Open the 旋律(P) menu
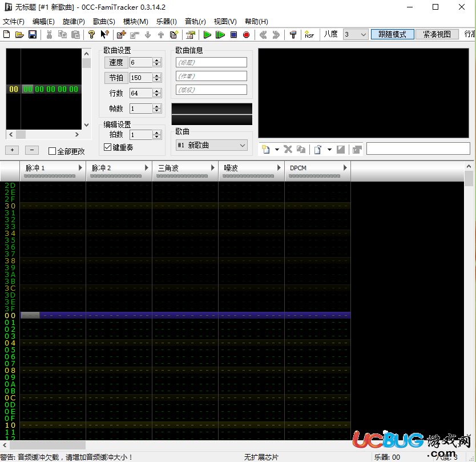Viewport: 476px width, 462px height. (74, 22)
